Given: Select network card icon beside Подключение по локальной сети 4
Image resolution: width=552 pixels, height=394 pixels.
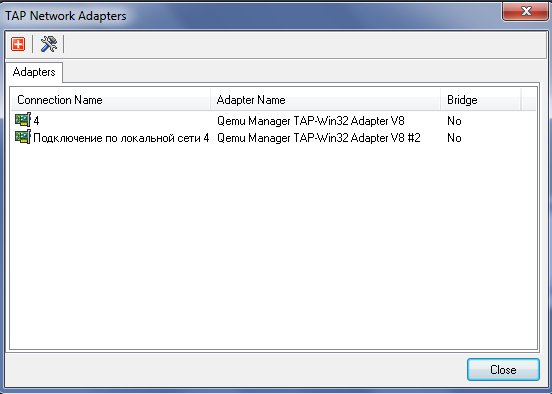Looking at the screenshot, I should coord(23,137).
